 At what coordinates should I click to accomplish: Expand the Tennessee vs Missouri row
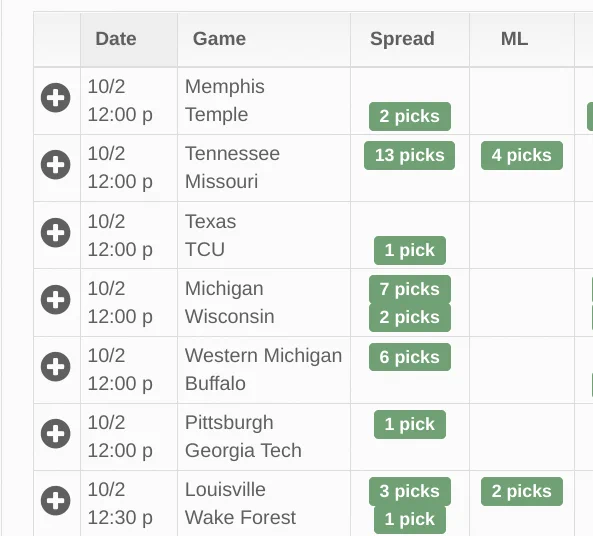tap(56, 165)
